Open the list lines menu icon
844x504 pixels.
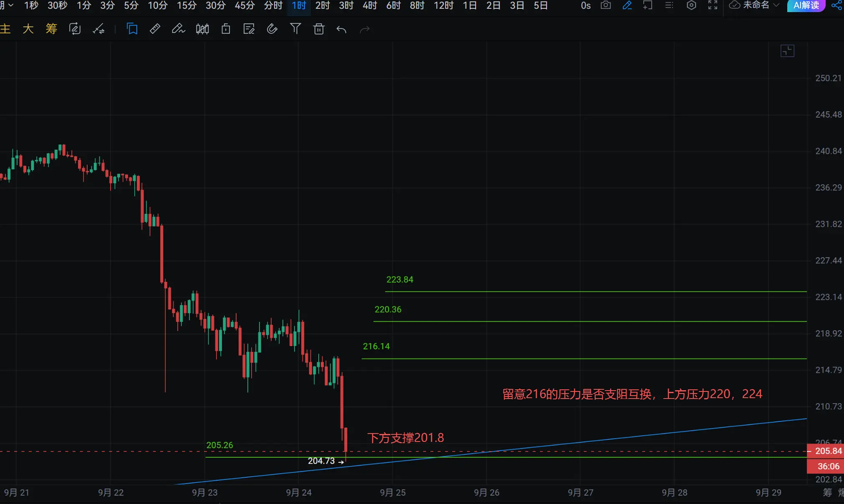pos(669,5)
